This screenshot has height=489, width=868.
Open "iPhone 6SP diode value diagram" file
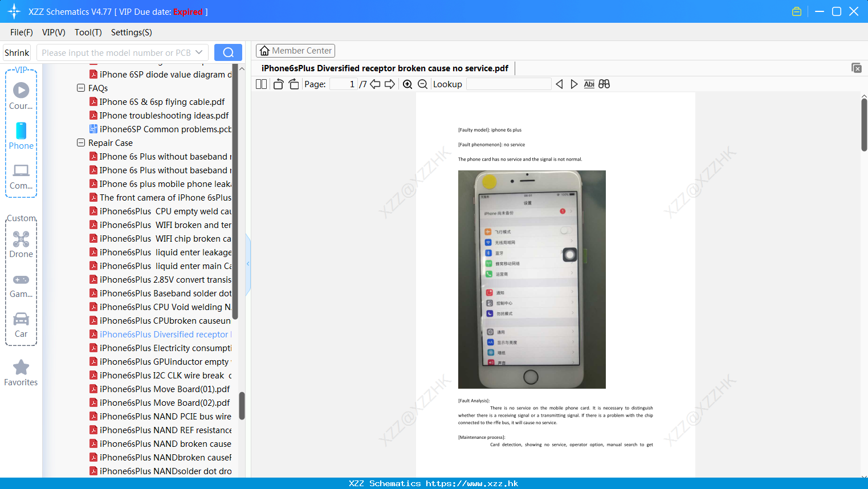tap(161, 75)
